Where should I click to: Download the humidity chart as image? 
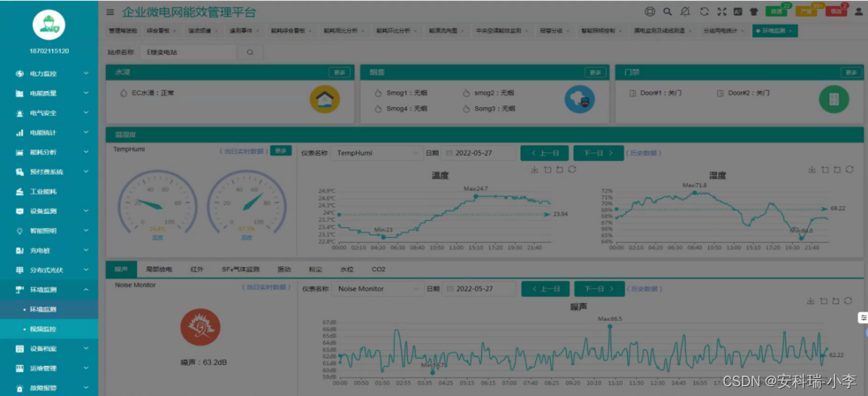pyautogui.click(x=812, y=169)
